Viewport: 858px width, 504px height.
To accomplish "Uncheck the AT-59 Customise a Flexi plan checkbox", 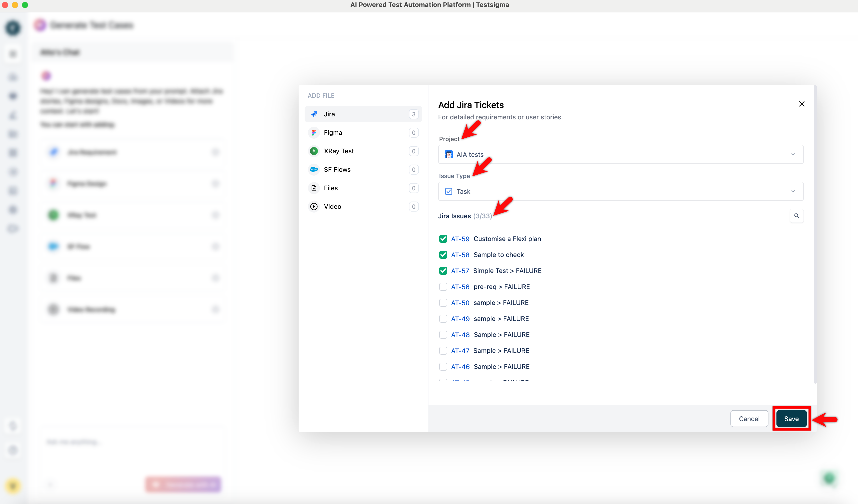I will point(443,239).
